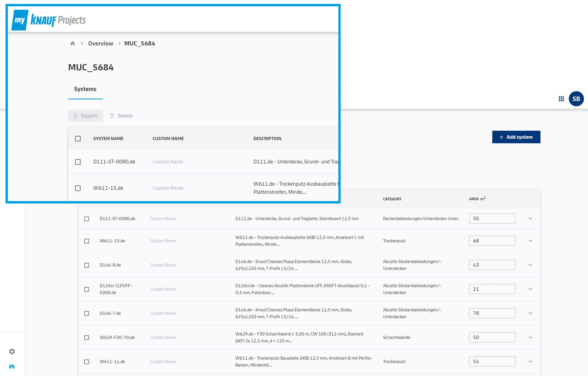Click the blue Knauf cube sidebar icon
Screen dimensions: 588x376
coord(12,366)
